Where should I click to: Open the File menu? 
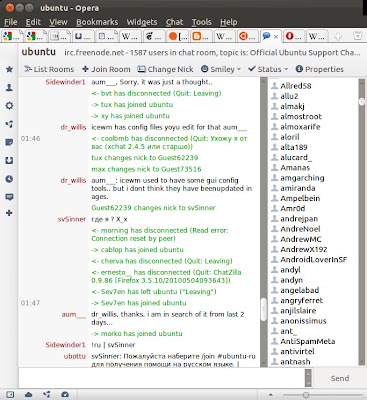pyautogui.click(x=11, y=22)
